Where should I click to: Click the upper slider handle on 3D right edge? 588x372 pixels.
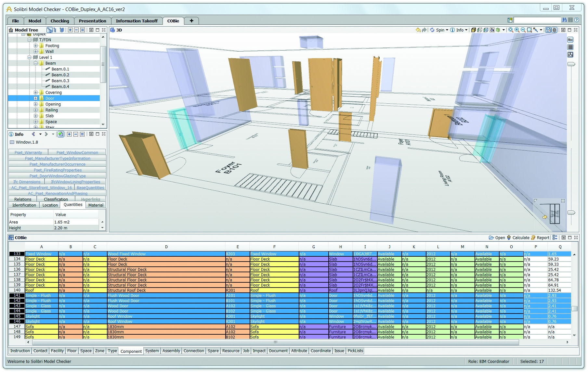(571, 64)
